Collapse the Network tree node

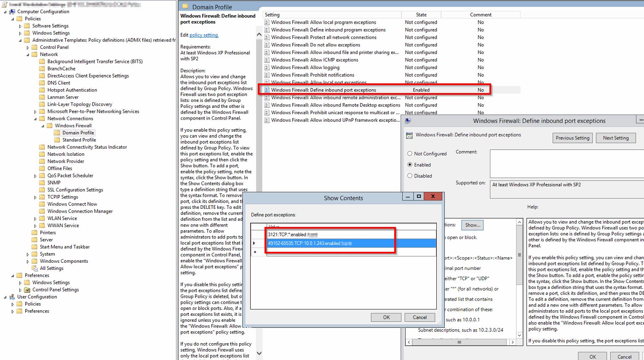(x=27, y=54)
